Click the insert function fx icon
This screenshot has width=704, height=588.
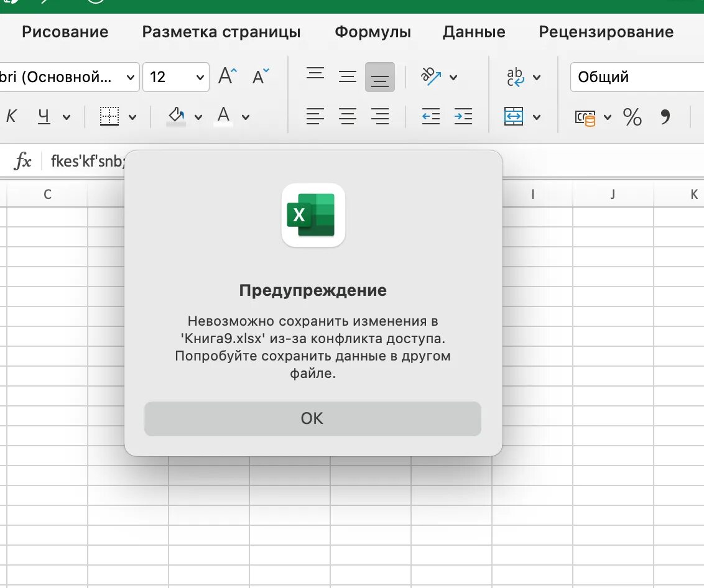[22, 161]
